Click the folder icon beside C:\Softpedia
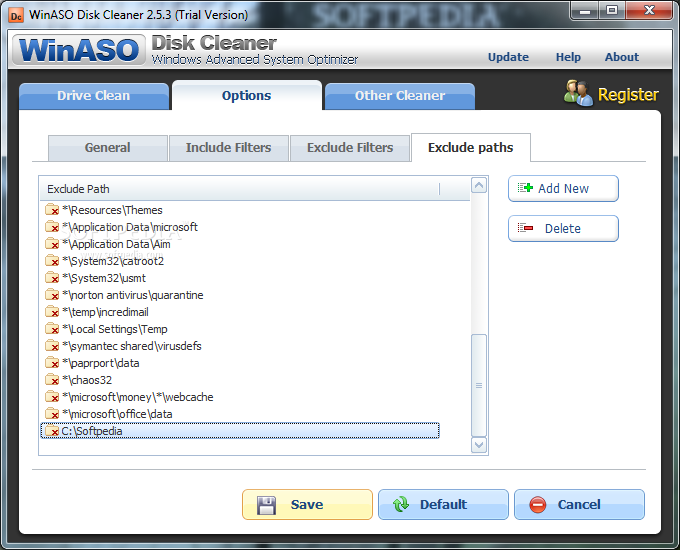The height and width of the screenshot is (550, 680). point(52,431)
